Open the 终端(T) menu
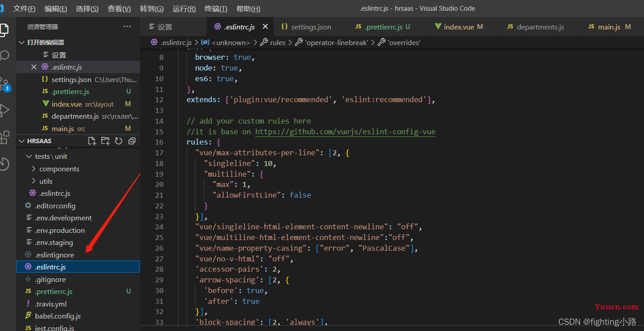This screenshot has width=644, height=331. click(x=216, y=9)
